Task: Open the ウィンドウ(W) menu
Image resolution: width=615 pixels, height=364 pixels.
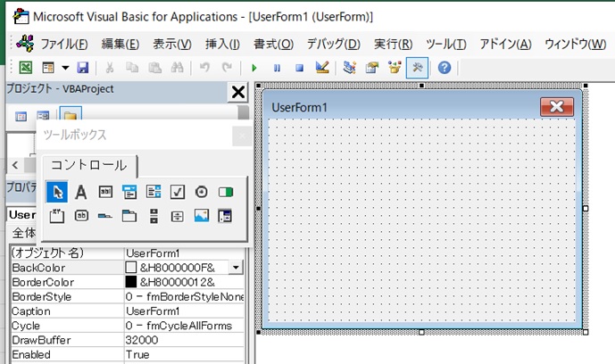Action: [x=576, y=44]
